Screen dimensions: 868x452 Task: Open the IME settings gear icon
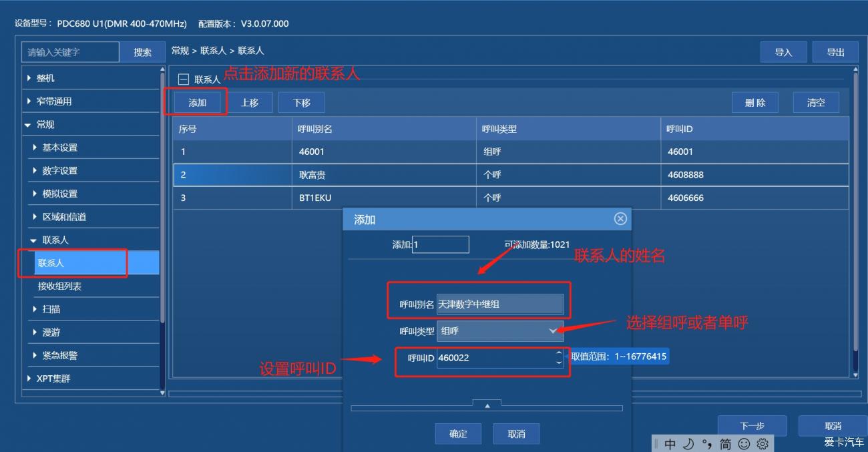pos(763,444)
